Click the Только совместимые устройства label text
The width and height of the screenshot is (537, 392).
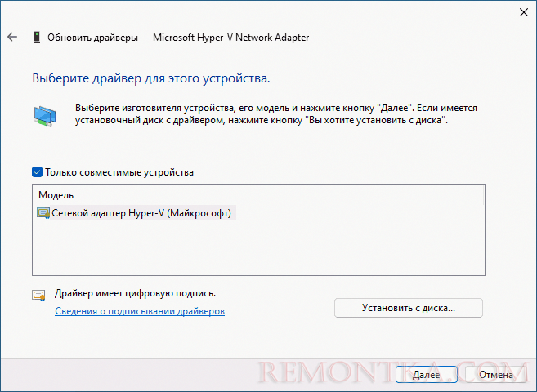pyautogui.click(x=119, y=172)
